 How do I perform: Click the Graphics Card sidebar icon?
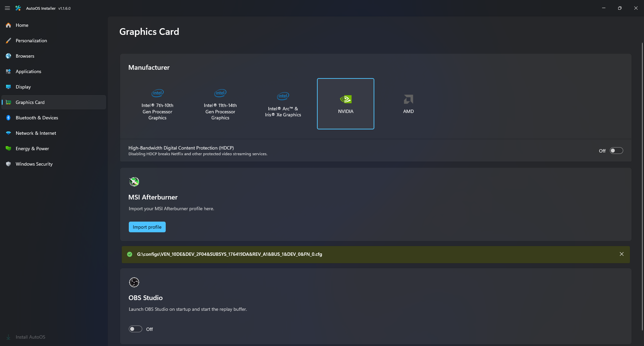coord(8,102)
